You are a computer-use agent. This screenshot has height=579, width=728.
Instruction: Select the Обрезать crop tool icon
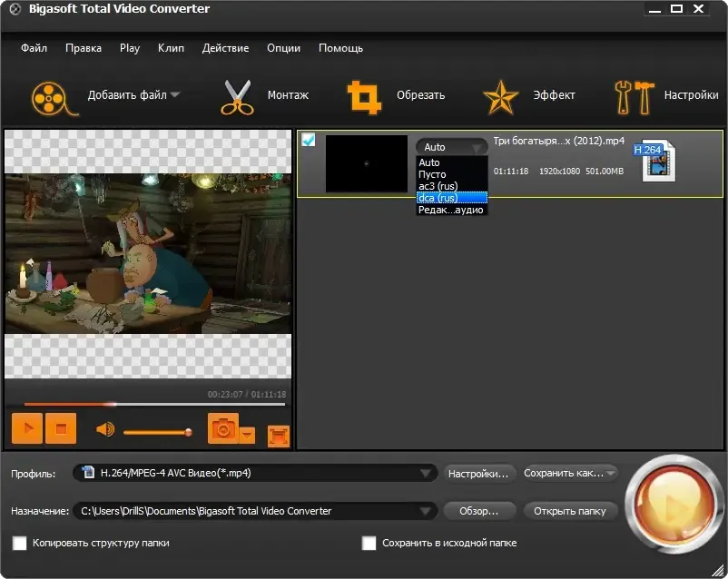tap(365, 97)
